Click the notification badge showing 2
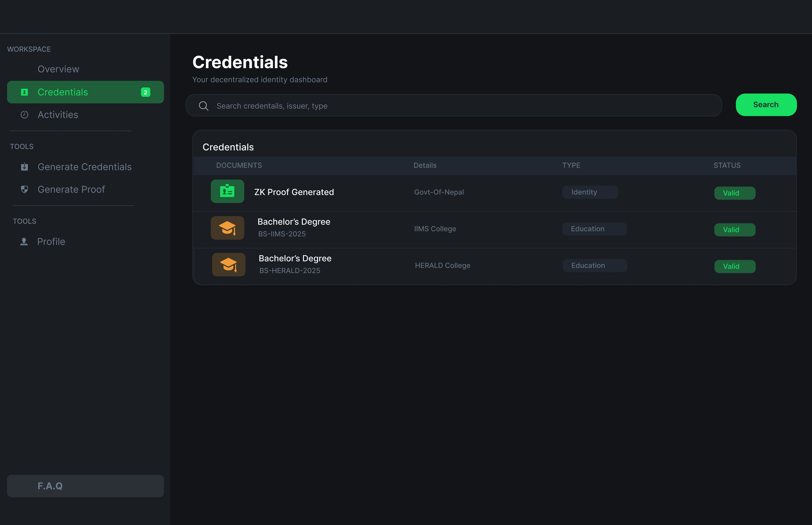 [x=145, y=92]
